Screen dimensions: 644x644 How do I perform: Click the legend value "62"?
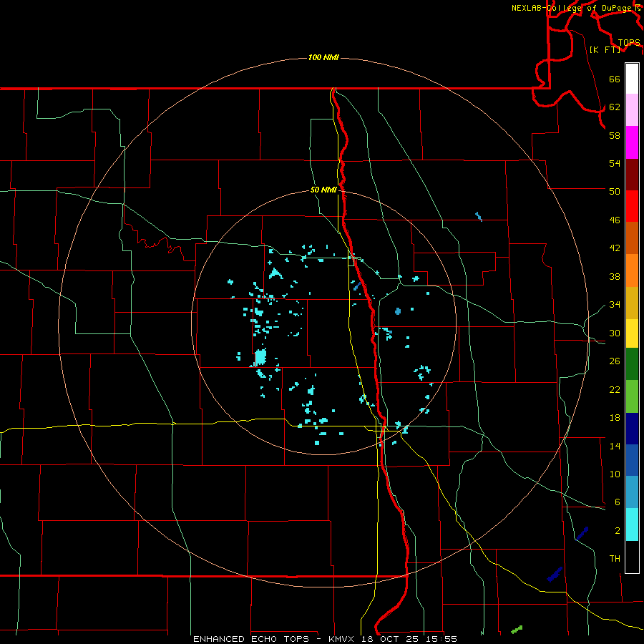click(x=615, y=107)
